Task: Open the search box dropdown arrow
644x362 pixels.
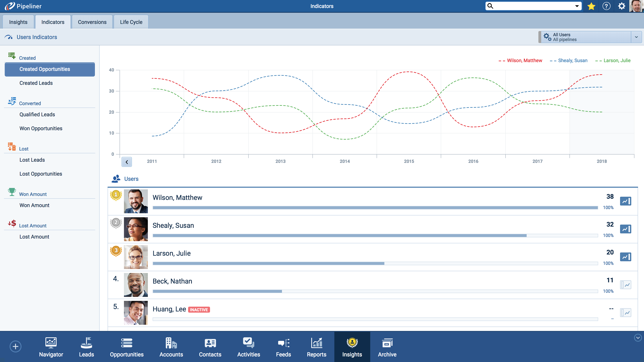Action: pos(577,6)
